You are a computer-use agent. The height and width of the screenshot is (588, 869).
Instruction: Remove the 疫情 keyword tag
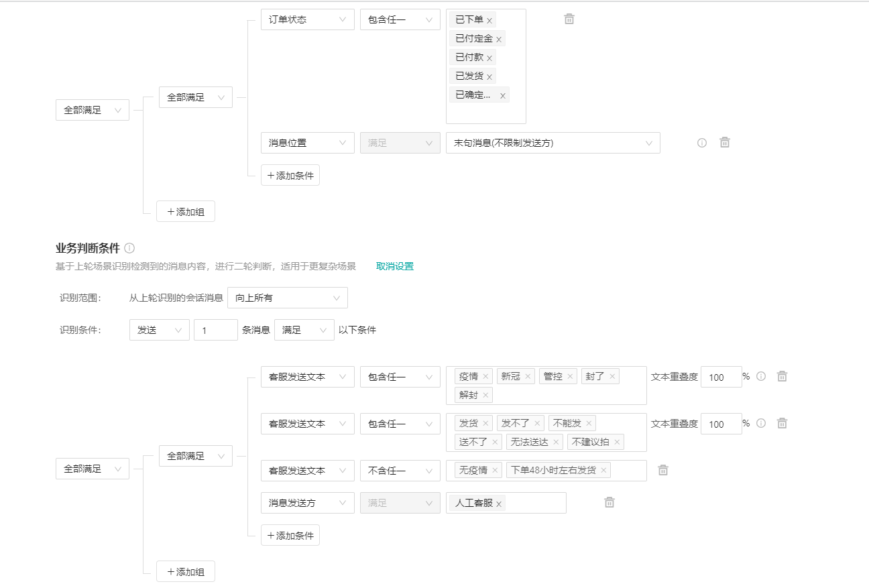click(485, 377)
